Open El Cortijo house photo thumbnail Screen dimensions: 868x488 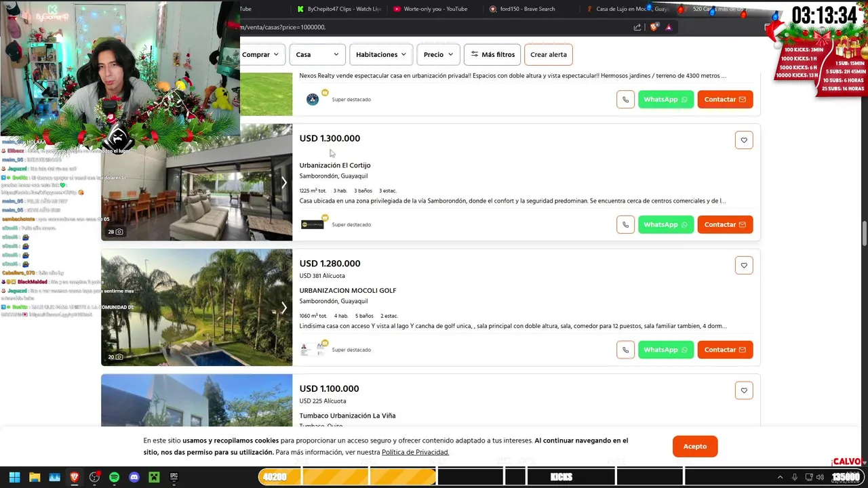tap(197, 182)
